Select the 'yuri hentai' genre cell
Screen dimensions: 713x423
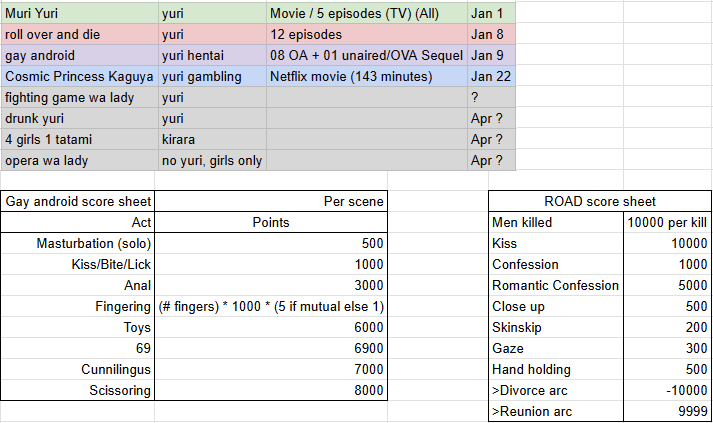pos(212,55)
